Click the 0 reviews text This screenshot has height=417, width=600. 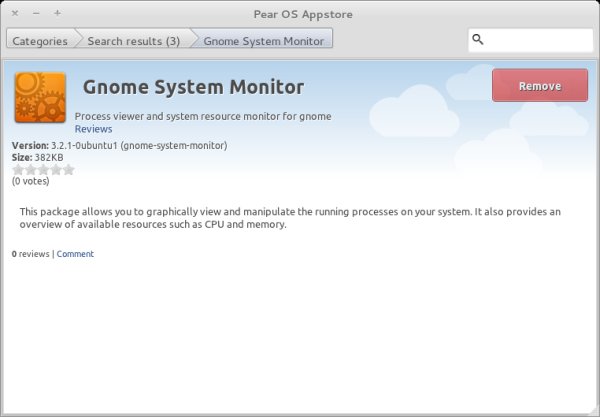(31, 254)
